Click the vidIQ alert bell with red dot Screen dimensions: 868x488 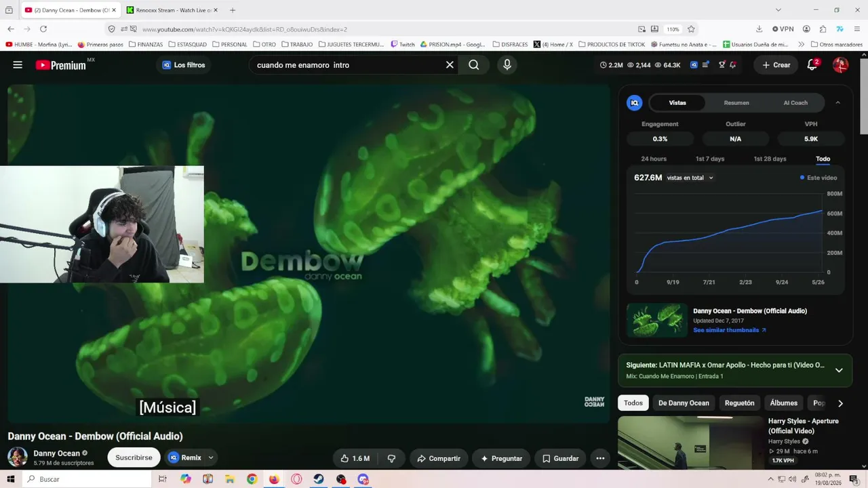(x=733, y=65)
